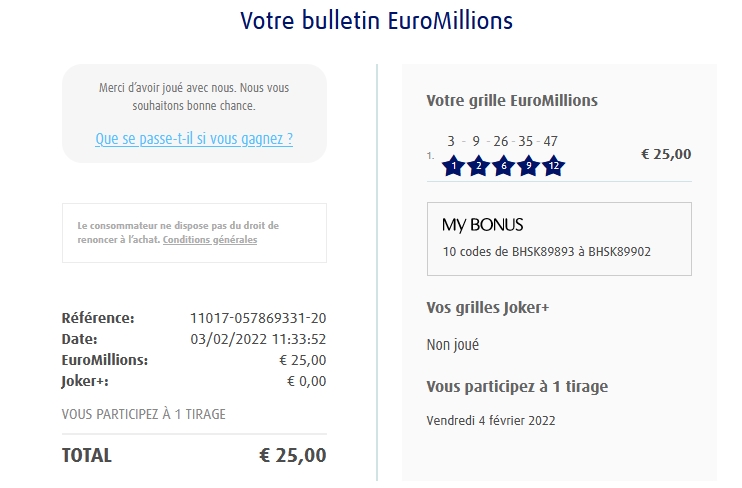Image resolution: width=742 pixels, height=488 pixels.
Task: Click the star icon numbered 2
Action: 478,167
